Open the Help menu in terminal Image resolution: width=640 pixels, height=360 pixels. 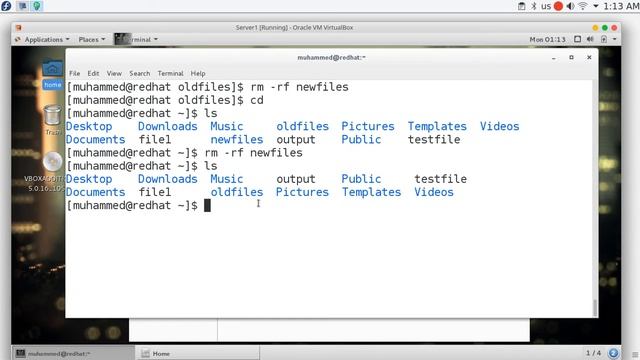pos(198,73)
